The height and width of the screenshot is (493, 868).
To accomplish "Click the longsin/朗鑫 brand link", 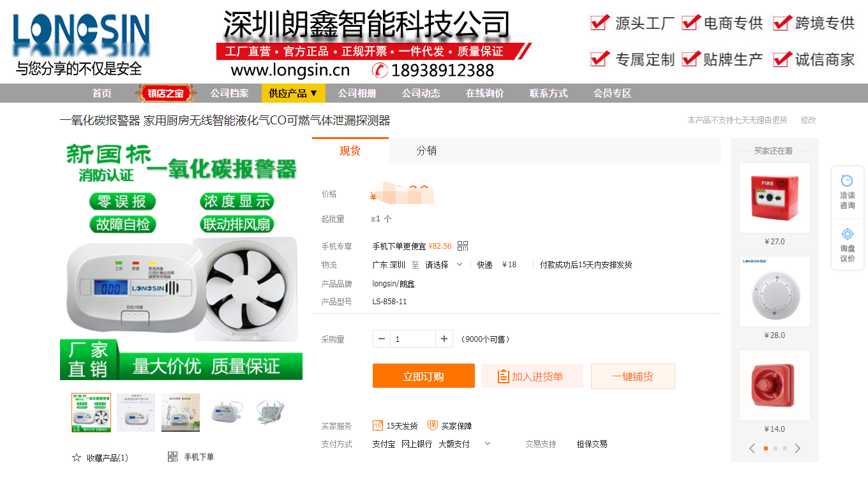I will [394, 284].
